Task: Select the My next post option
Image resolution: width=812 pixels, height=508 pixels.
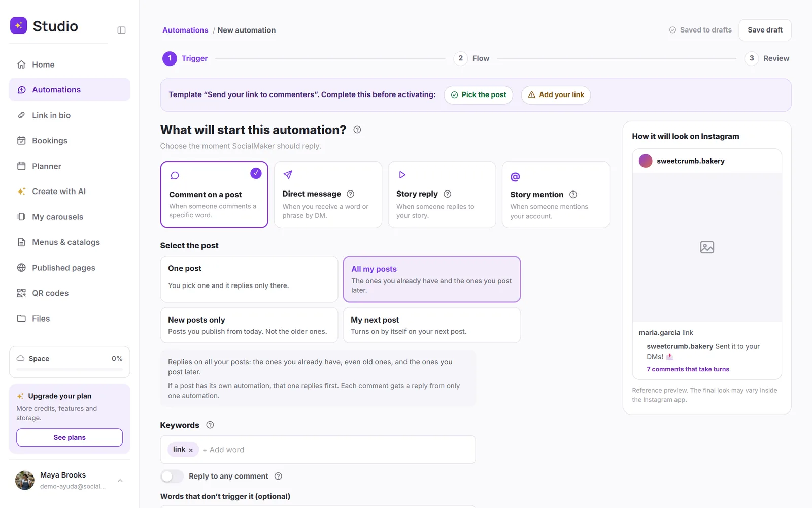Action: pos(432,325)
